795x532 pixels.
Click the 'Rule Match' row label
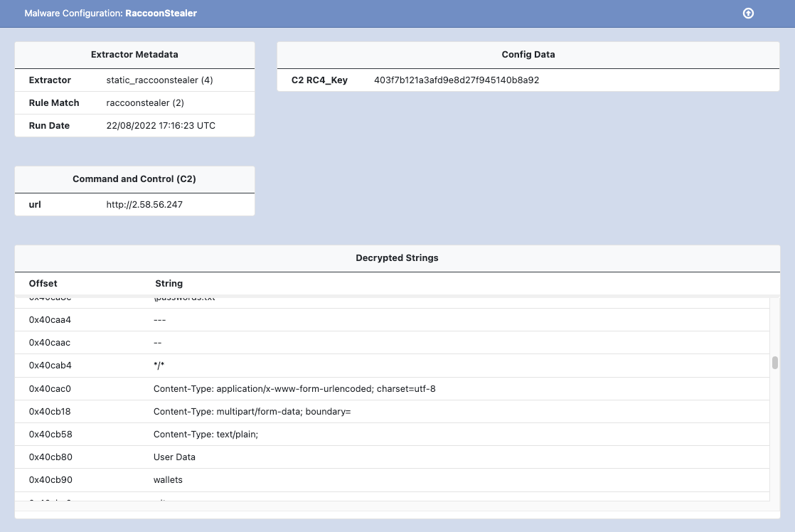click(x=54, y=103)
